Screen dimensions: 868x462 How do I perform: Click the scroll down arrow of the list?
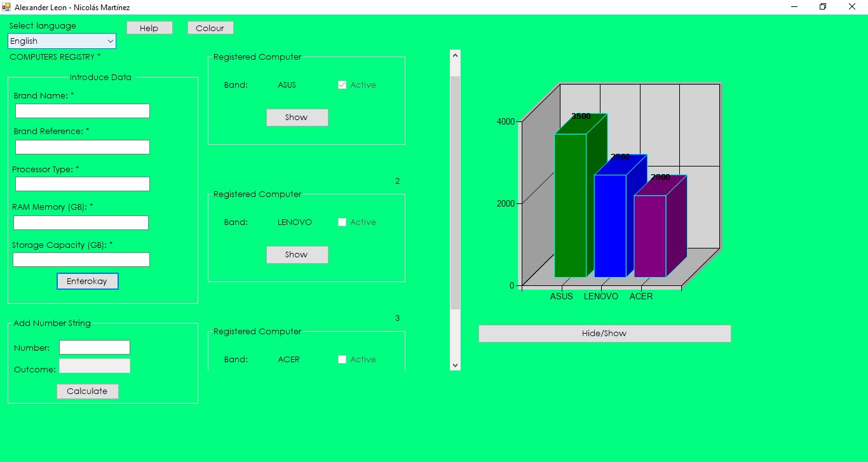point(455,365)
